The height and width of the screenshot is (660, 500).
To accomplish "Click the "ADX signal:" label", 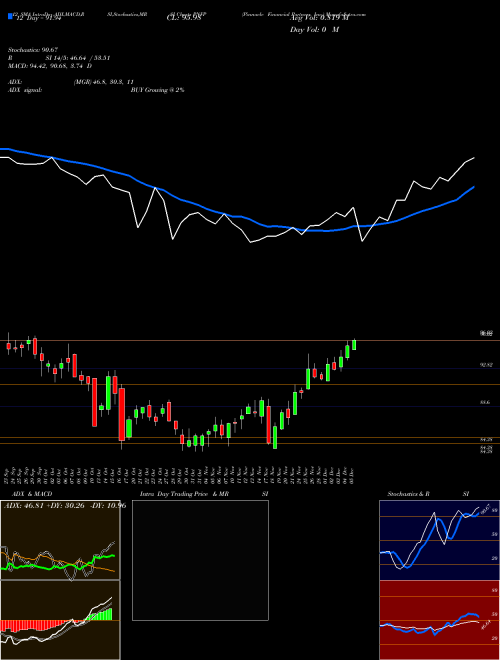I will point(25,90).
